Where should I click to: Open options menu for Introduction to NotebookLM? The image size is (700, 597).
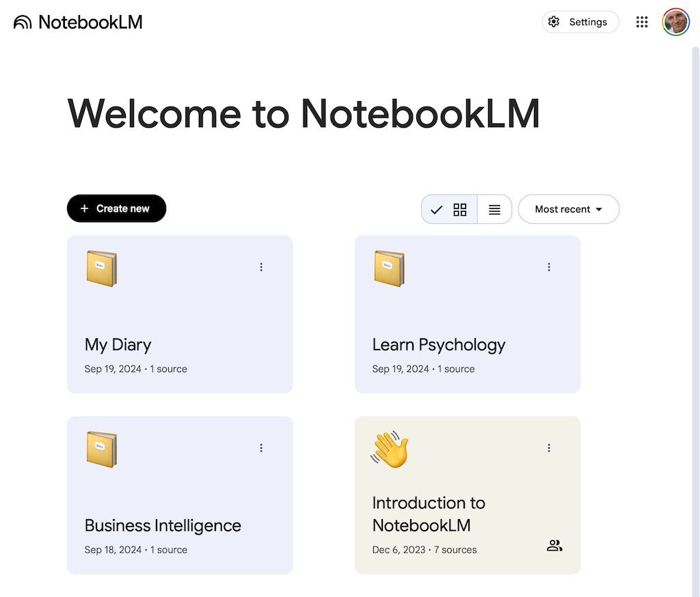[x=549, y=448]
